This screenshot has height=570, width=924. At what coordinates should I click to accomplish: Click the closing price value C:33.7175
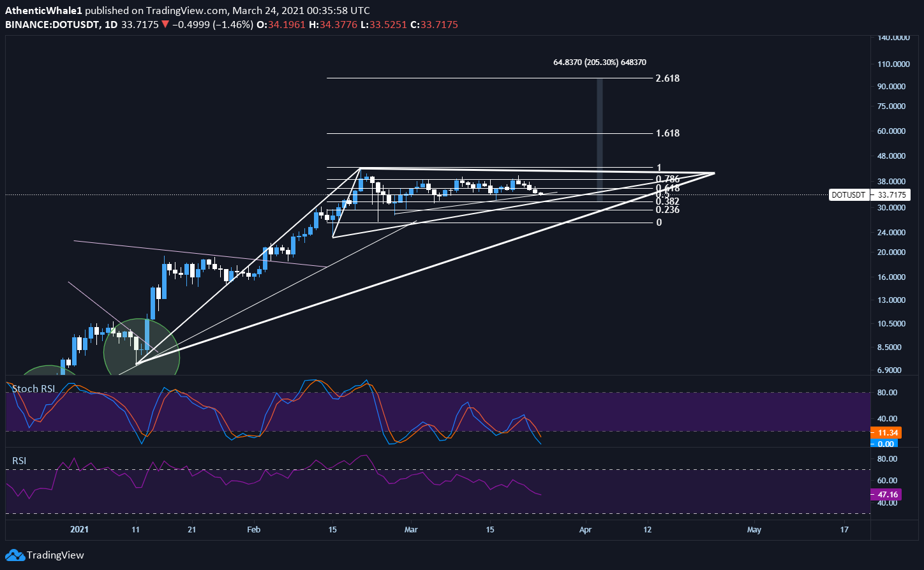(434, 25)
